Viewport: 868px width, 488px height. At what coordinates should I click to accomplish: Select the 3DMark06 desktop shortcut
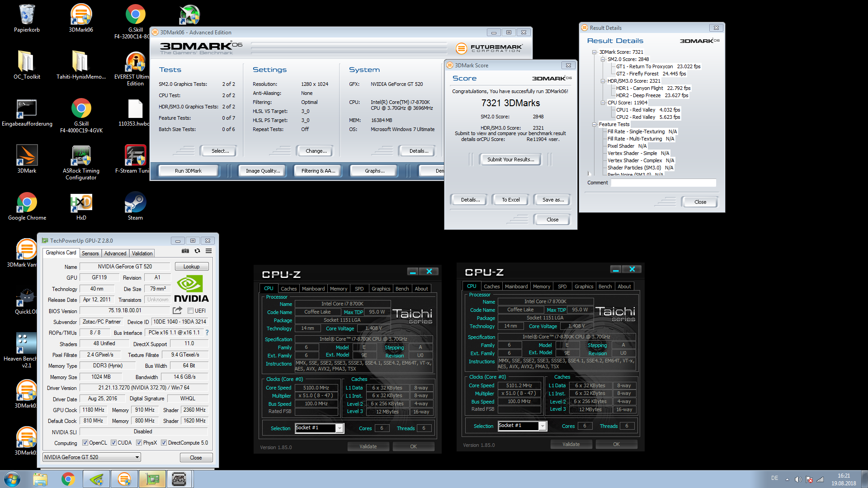(x=81, y=18)
